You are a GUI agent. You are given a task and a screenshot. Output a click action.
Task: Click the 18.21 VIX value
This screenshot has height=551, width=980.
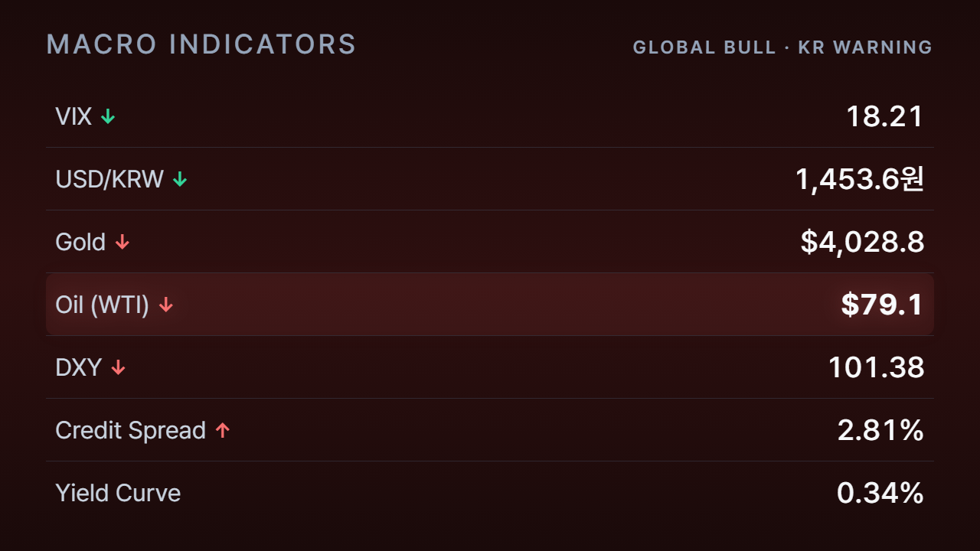[885, 116]
